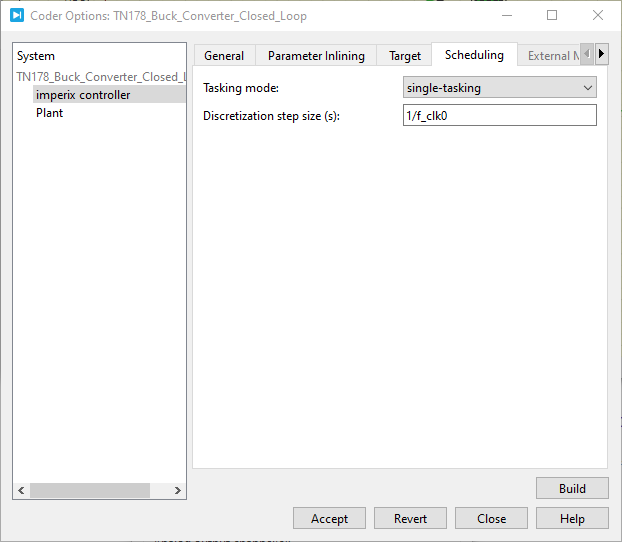Image resolution: width=622 pixels, height=542 pixels.
Task: Select the Plant subsystem in the tree
Action: click(49, 113)
